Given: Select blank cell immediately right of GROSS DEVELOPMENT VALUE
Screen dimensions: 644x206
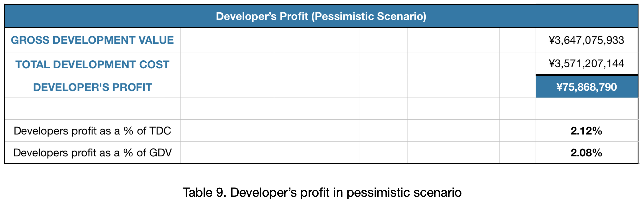Looking at the screenshot, I should [227, 40].
